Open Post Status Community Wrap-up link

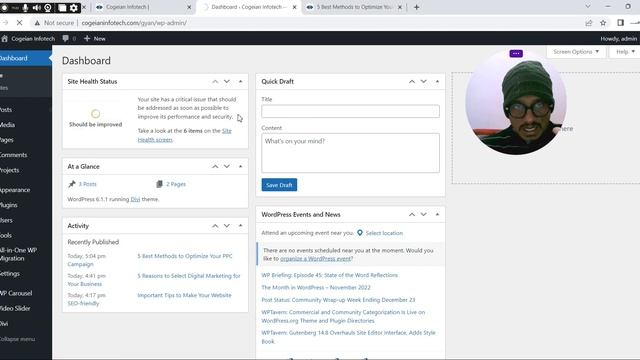click(338, 300)
